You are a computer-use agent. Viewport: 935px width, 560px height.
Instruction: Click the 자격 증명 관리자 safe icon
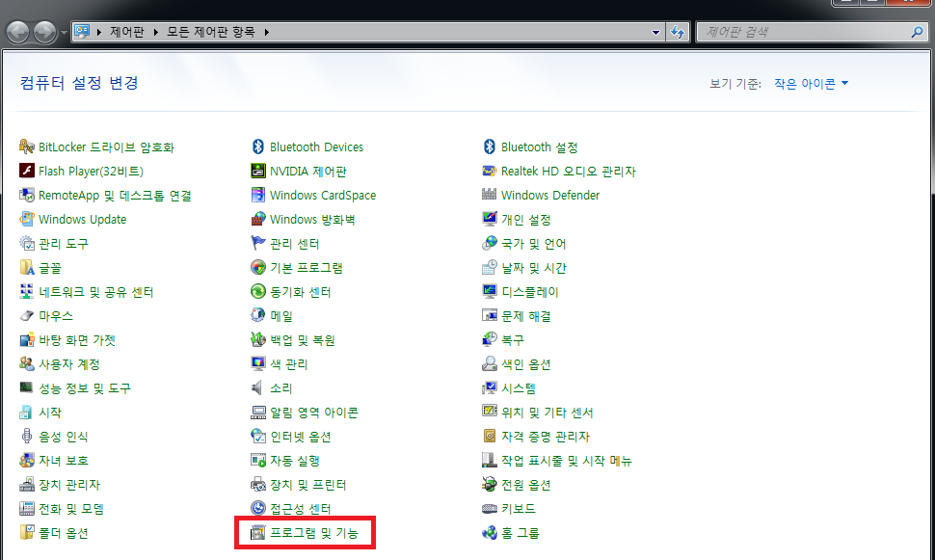click(489, 436)
